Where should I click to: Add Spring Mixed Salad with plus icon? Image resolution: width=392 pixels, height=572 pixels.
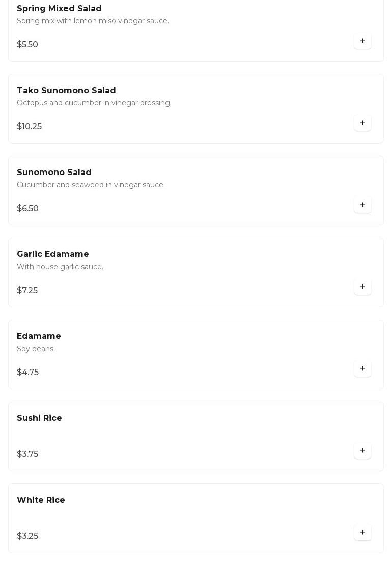[362, 41]
